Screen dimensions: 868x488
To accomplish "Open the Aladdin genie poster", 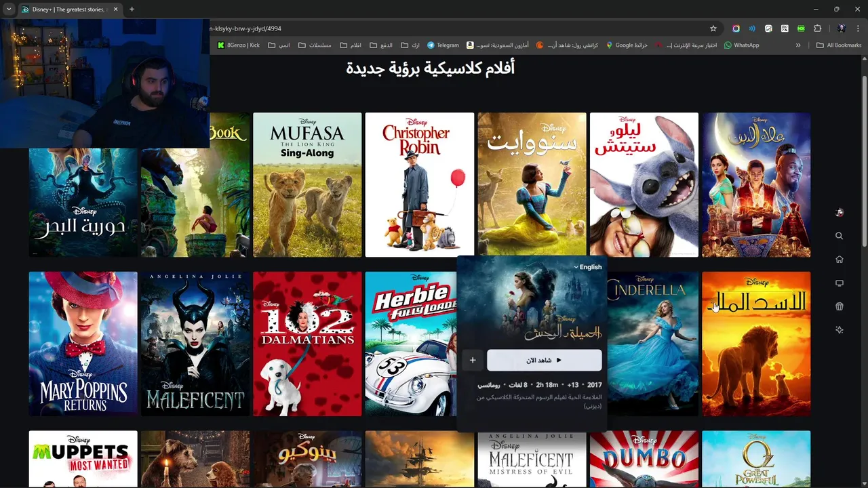I will [x=756, y=184].
